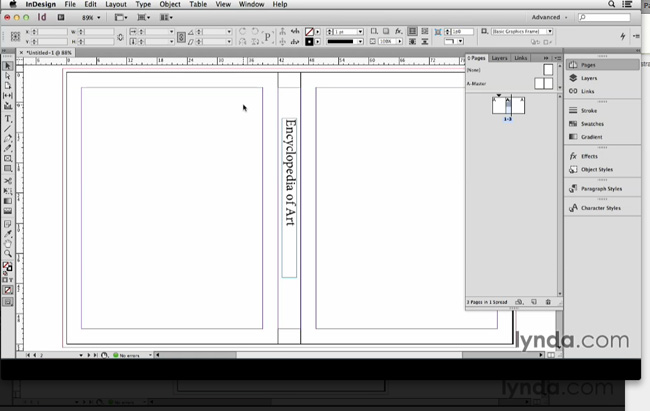
Task: Toggle constrain proportions for width and height
Action: point(120,37)
